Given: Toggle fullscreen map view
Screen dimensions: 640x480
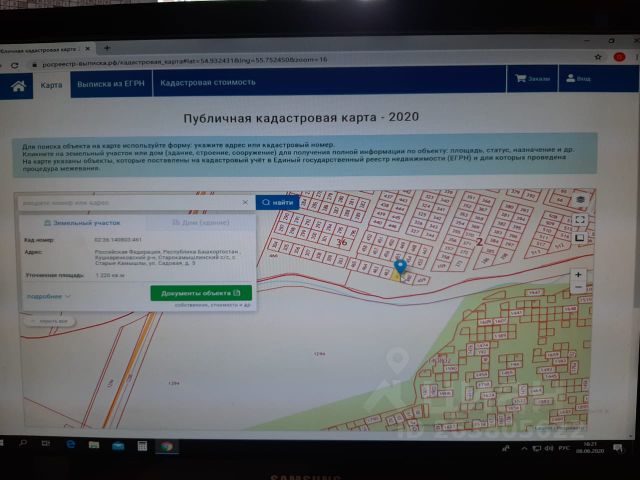Looking at the screenshot, I should (580, 218).
